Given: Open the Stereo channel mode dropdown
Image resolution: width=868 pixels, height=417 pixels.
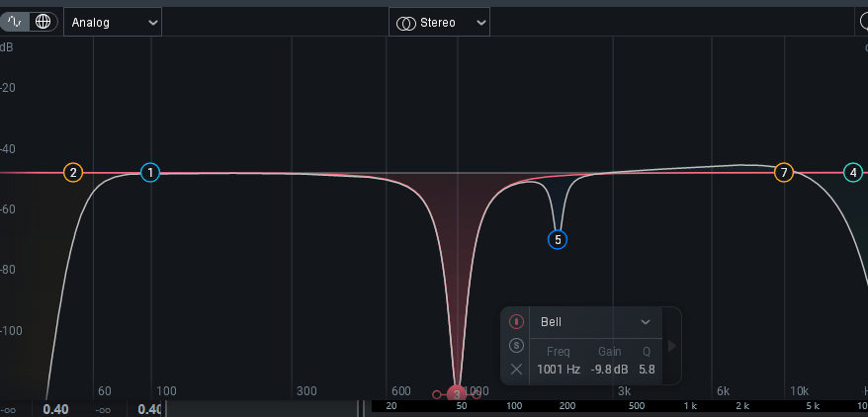Looking at the screenshot, I should click(439, 22).
